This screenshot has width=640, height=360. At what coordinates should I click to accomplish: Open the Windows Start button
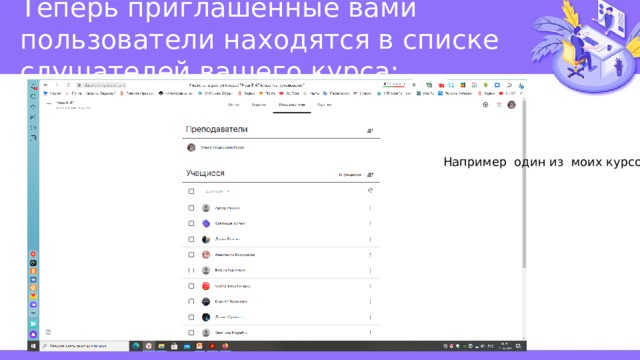pyautogui.click(x=33, y=346)
